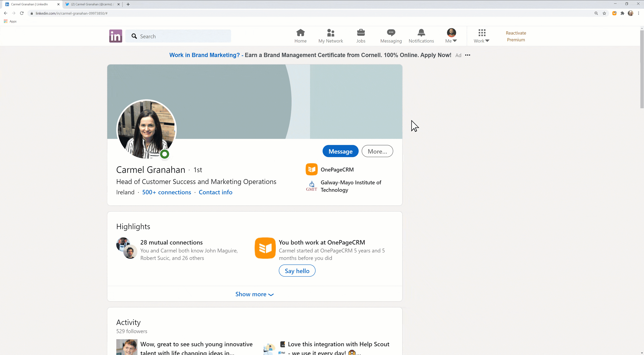Open the Help Scout integration activity post
Viewport: 644px width, 355px height.
click(x=339, y=348)
